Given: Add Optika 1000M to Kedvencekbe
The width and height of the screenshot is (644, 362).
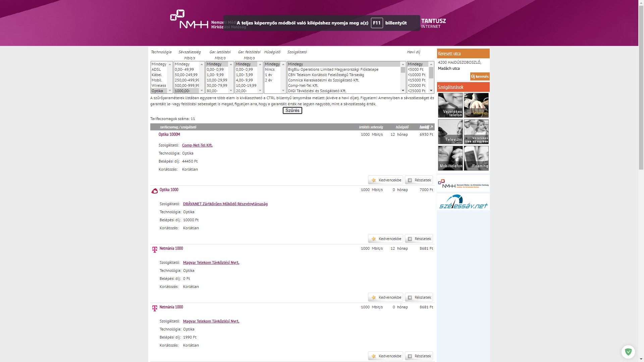Looking at the screenshot, I should pyautogui.click(x=385, y=180).
